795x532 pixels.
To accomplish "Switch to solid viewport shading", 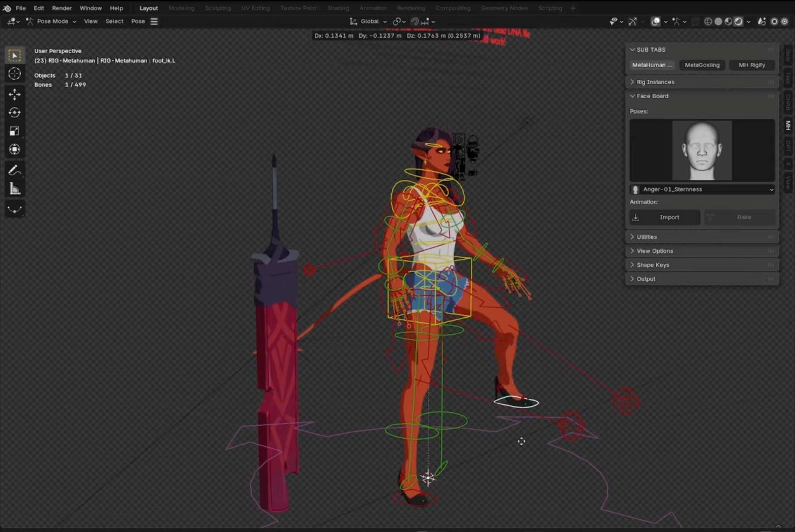I will 718,22.
